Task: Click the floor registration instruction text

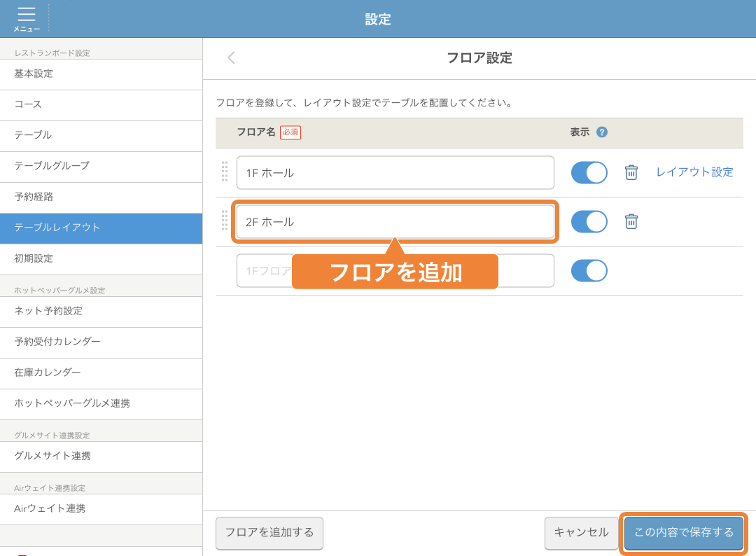Action: coord(364,103)
